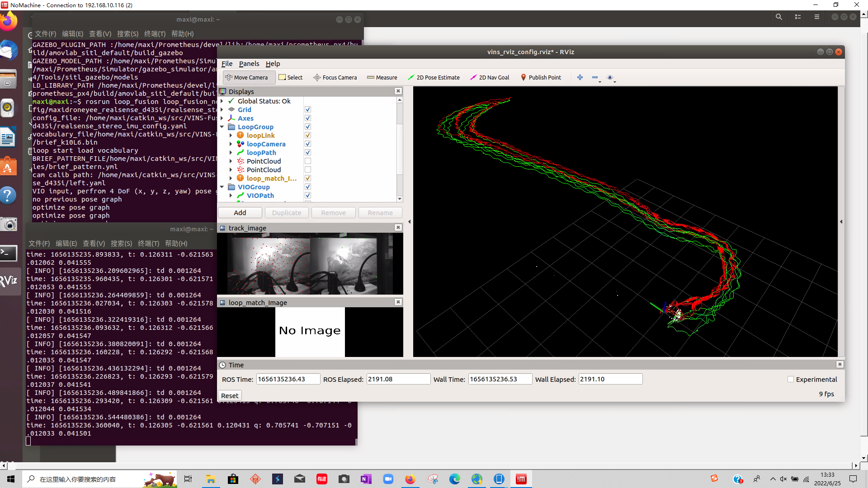The width and height of the screenshot is (868, 488).
Task: Click the Add display button
Action: point(240,213)
